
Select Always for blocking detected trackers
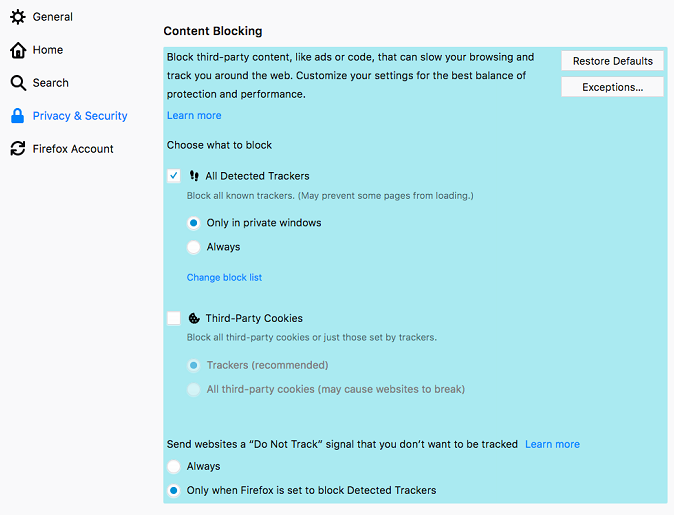click(x=194, y=247)
